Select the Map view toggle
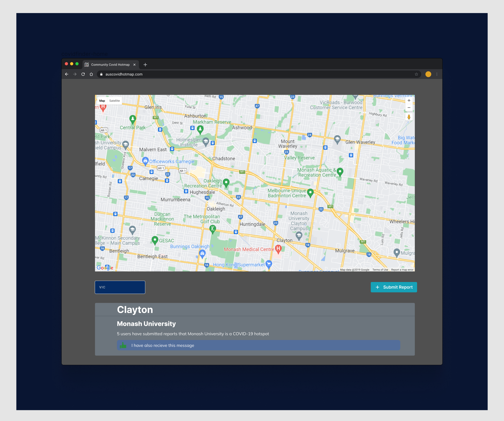This screenshot has width=504, height=421. [102, 101]
